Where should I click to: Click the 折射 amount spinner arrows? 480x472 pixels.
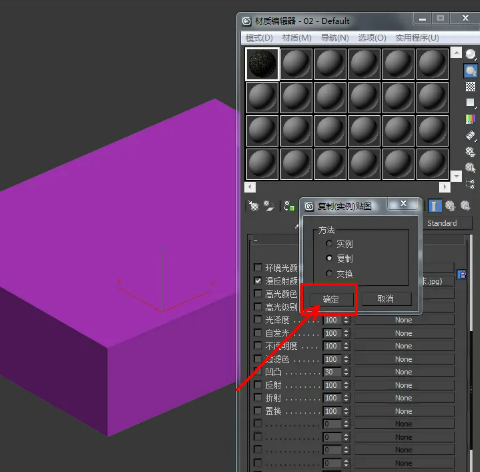(x=346, y=398)
